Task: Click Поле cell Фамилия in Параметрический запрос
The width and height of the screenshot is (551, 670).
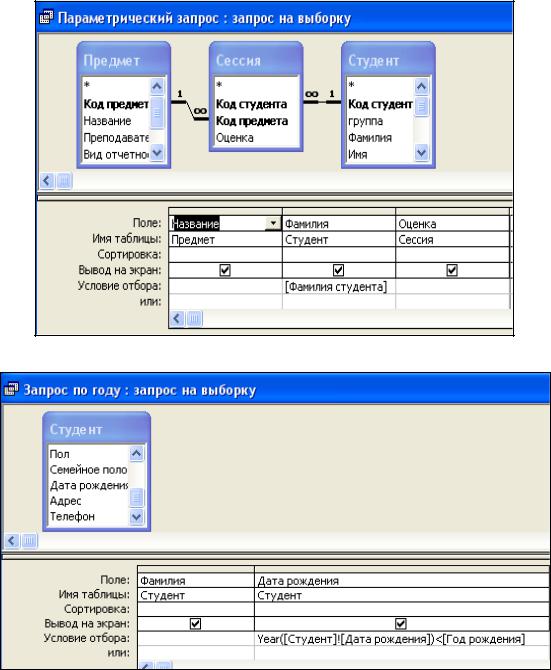Action: [x=339, y=223]
